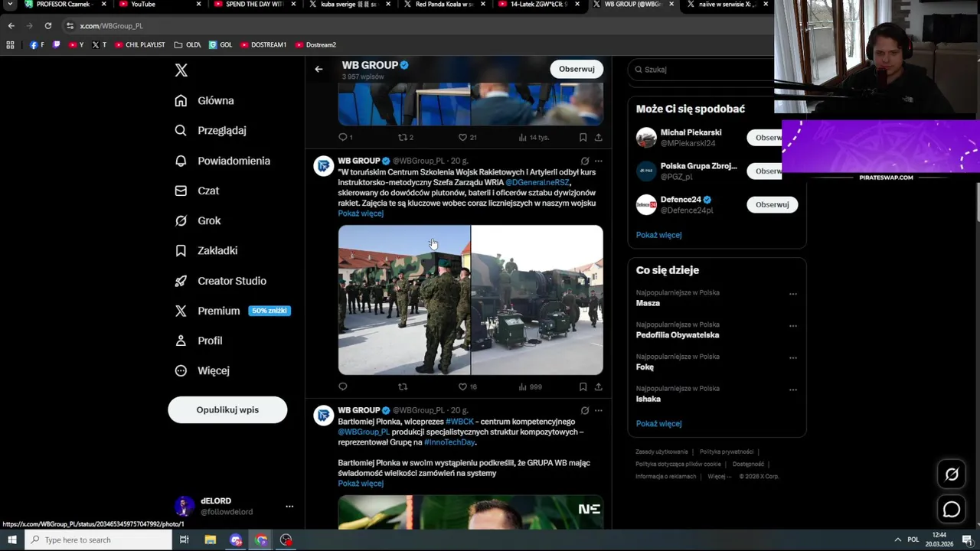Open the #InnoTechDay hashtag
Viewport: 980px width, 551px height.
(x=449, y=442)
